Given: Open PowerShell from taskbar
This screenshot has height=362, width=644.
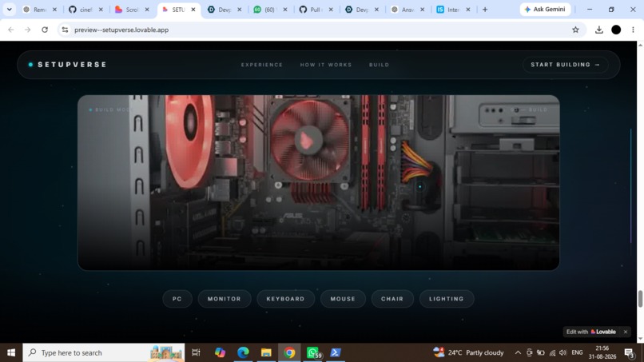Looking at the screenshot, I should pos(336,352).
